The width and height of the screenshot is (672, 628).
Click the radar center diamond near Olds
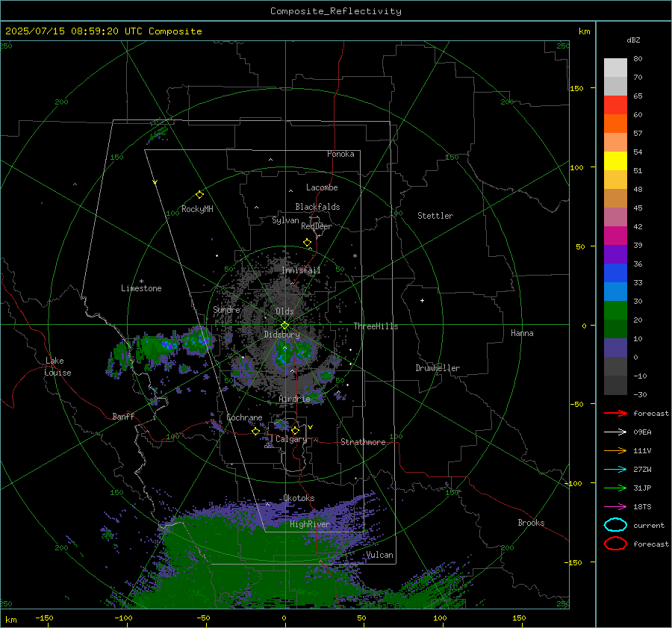pyautogui.click(x=285, y=326)
